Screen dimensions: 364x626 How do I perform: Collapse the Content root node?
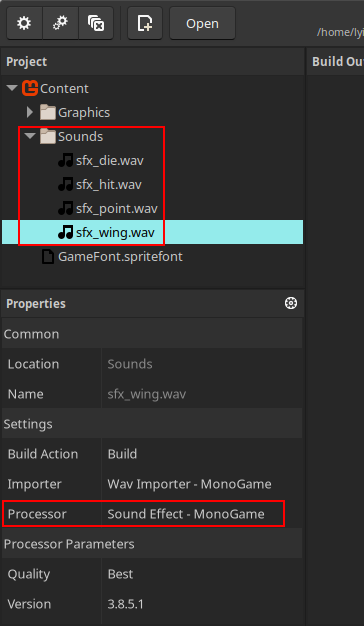coord(12,88)
